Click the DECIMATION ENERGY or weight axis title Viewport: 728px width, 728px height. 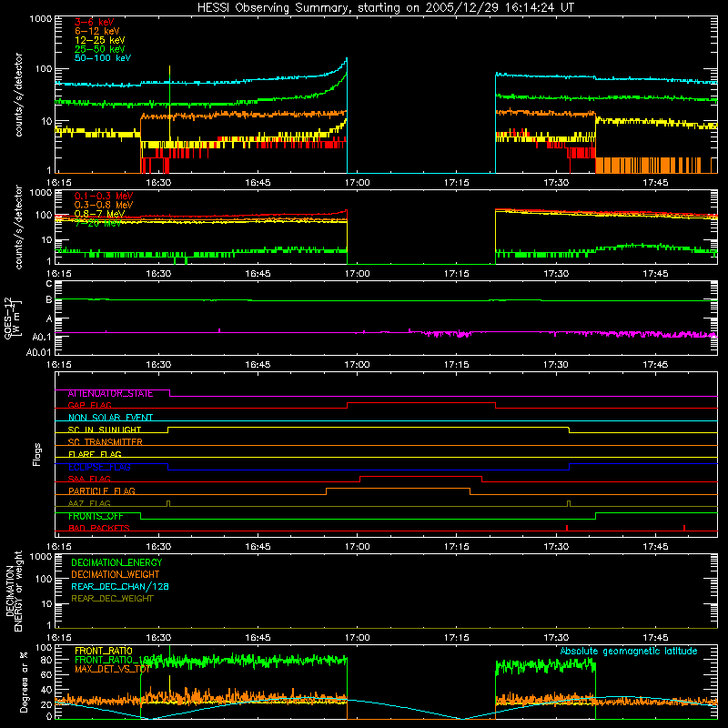point(14,591)
